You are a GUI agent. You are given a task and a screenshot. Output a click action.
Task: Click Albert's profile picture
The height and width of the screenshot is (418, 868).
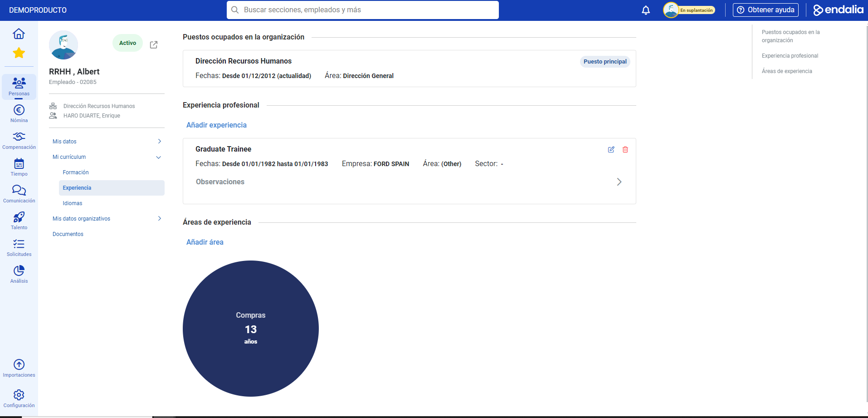point(63,45)
